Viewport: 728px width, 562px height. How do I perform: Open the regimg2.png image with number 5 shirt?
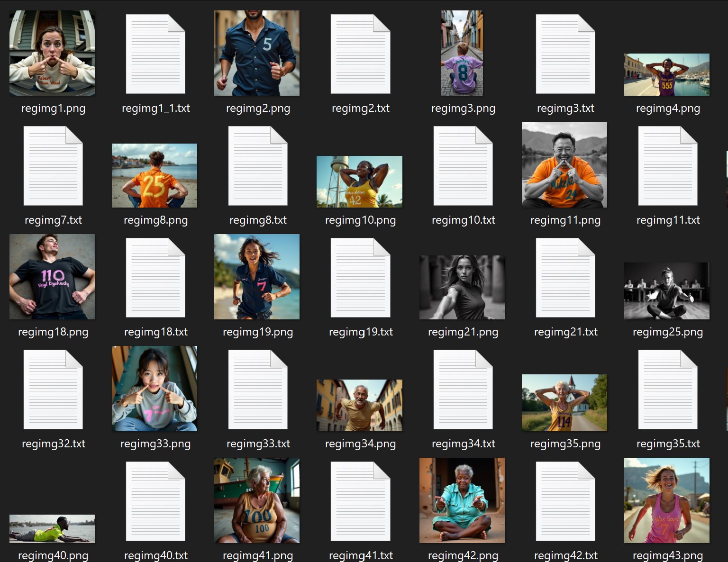[257, 53]
